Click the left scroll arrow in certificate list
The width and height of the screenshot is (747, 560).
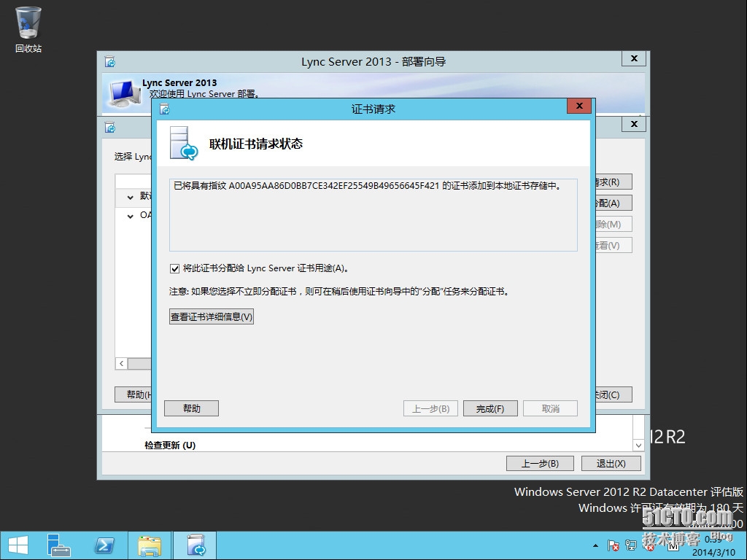tap(122, 364)
